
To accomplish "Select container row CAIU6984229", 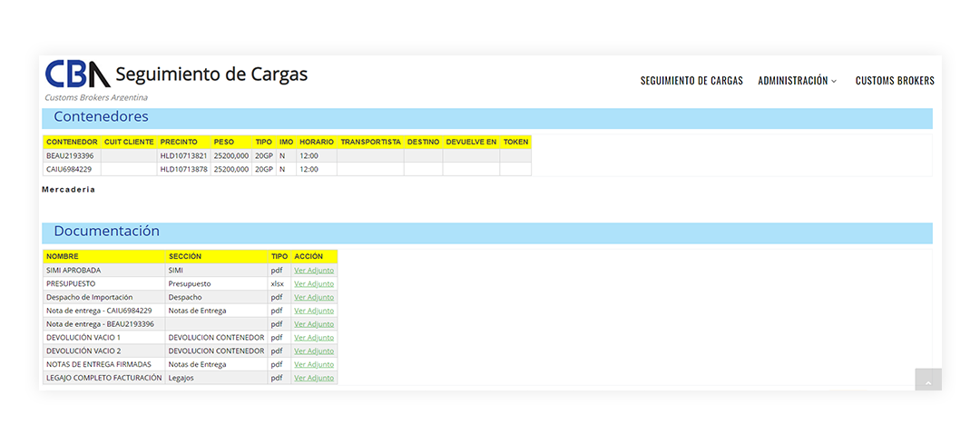I will pyautogui.click(x=70, y=170).
